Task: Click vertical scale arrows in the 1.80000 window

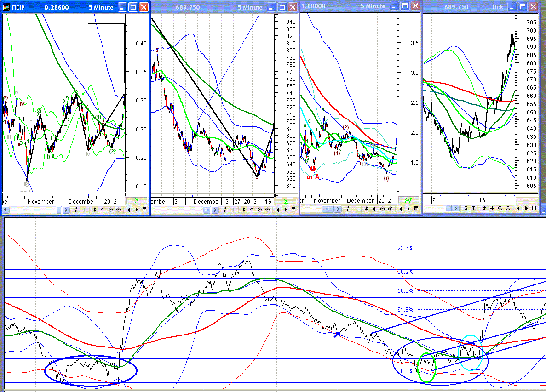Action: coord(366,209)
